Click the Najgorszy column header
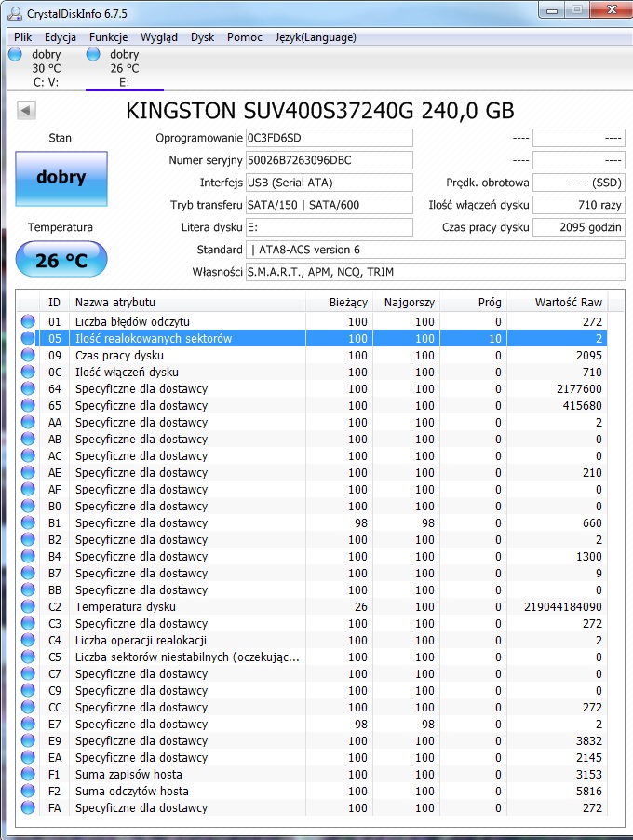Viewport: 633px width, 840px height. pos(406,302)
